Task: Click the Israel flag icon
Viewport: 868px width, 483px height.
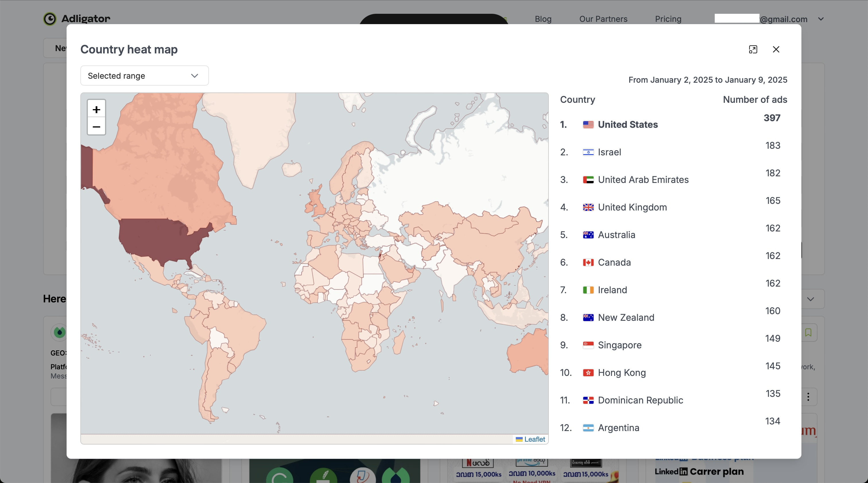Action: click(588, 152)
